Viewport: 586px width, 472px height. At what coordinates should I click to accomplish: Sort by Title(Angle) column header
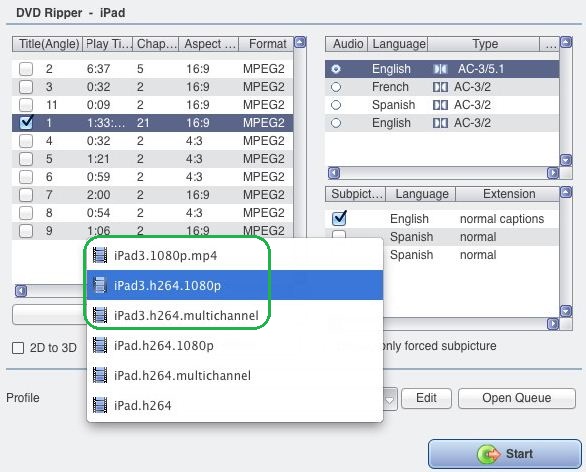[x=47, y=44]
